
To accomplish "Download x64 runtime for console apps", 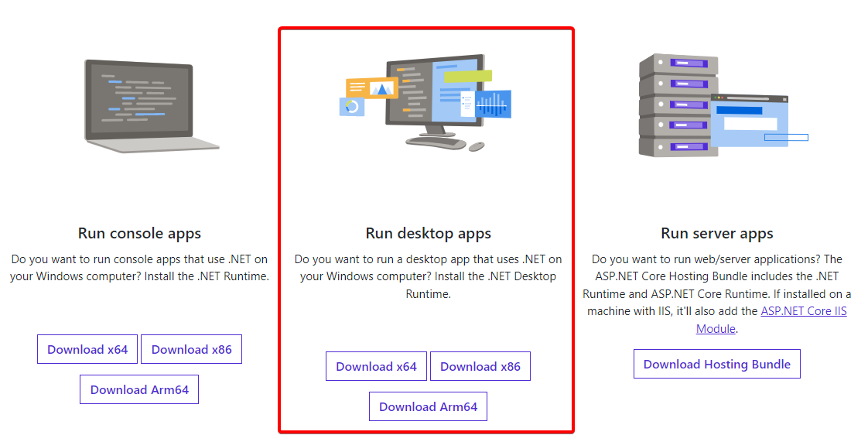I will 87,349.
